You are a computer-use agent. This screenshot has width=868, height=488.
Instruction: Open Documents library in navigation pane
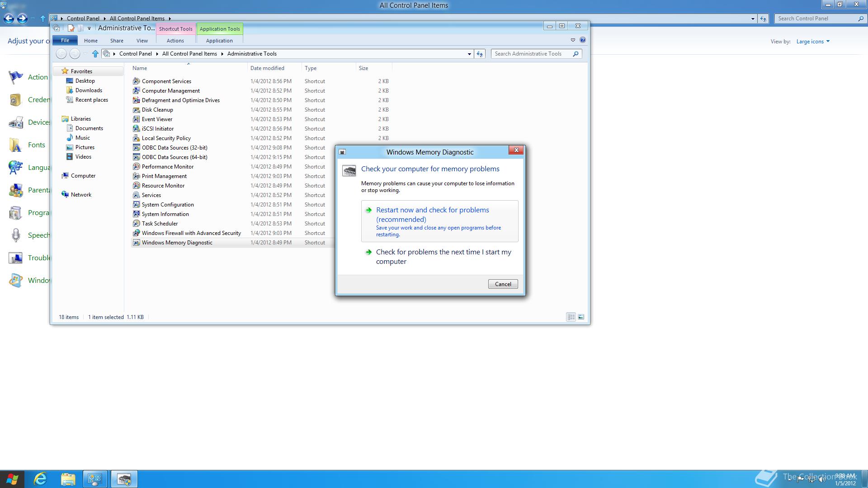[x=89, y=128]
